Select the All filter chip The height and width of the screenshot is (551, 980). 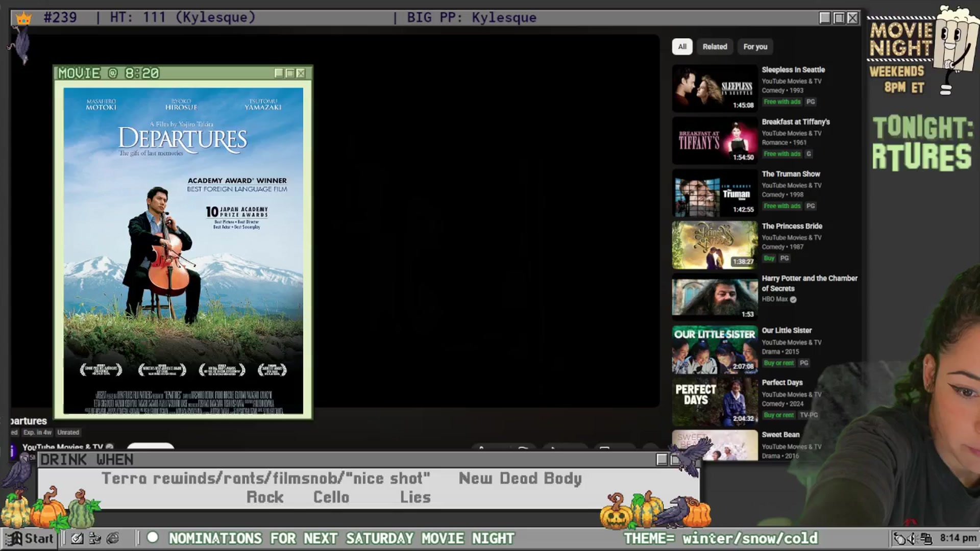pos(682,46)
